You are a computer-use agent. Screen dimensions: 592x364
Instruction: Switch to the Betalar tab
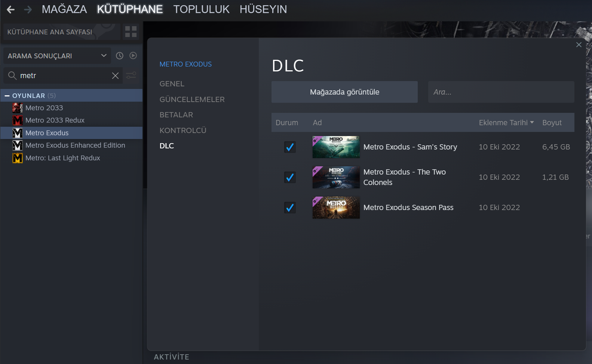[176, 115]
